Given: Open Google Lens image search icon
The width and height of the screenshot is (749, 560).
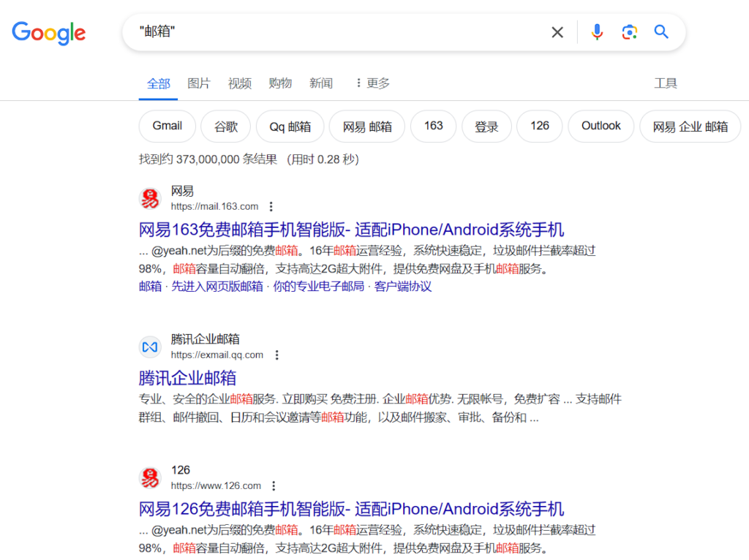Looking at the screenshot, I should click(629, 32).
